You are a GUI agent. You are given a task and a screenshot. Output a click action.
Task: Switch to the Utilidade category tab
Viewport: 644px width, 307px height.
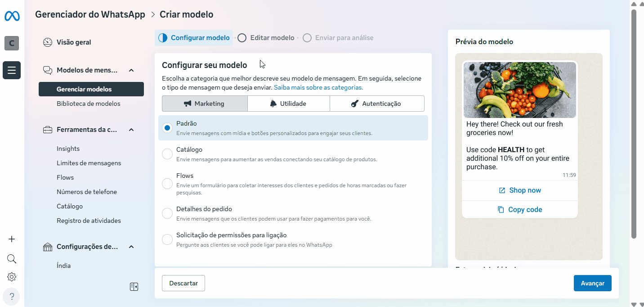pyautogui.click(x=288, y=104)
